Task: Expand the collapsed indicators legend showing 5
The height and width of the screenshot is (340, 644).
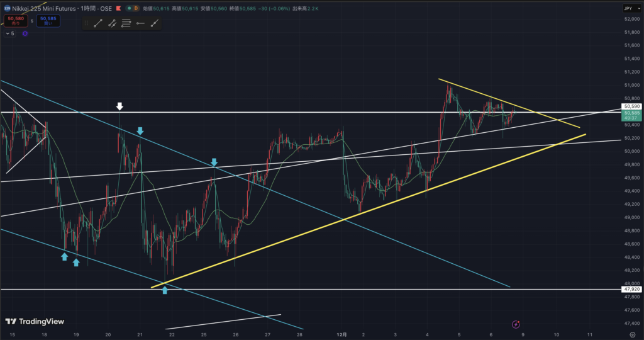Action: (9, 33)
